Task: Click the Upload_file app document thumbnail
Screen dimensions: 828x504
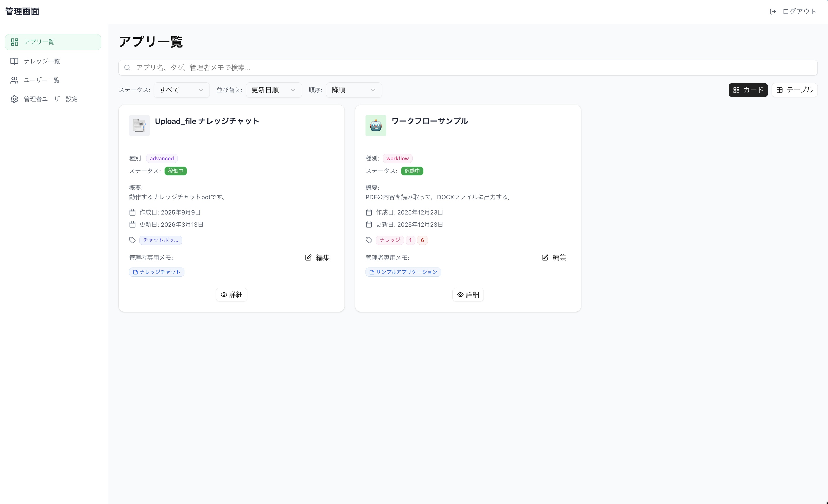Action: point(140,125)
